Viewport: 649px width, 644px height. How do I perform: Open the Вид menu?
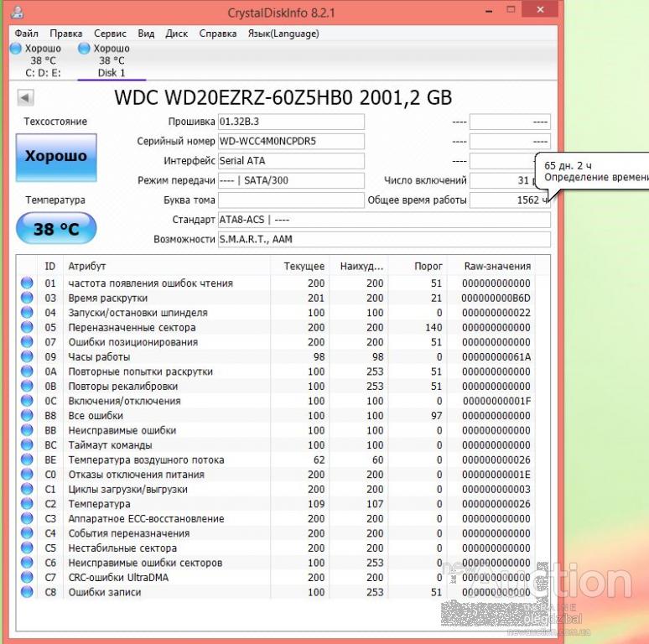pos(146,34)
